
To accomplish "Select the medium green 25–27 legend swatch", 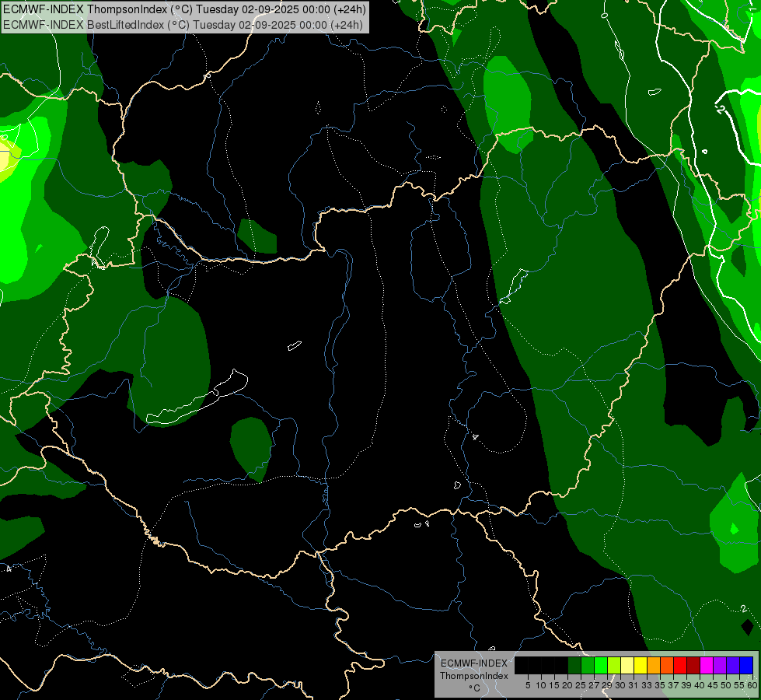I will tap(587, 665).
